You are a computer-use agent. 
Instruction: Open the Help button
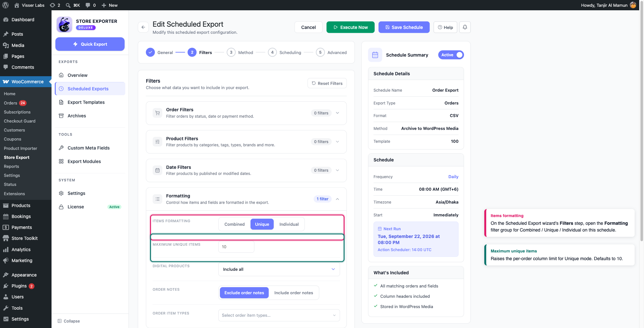point(445,27)
